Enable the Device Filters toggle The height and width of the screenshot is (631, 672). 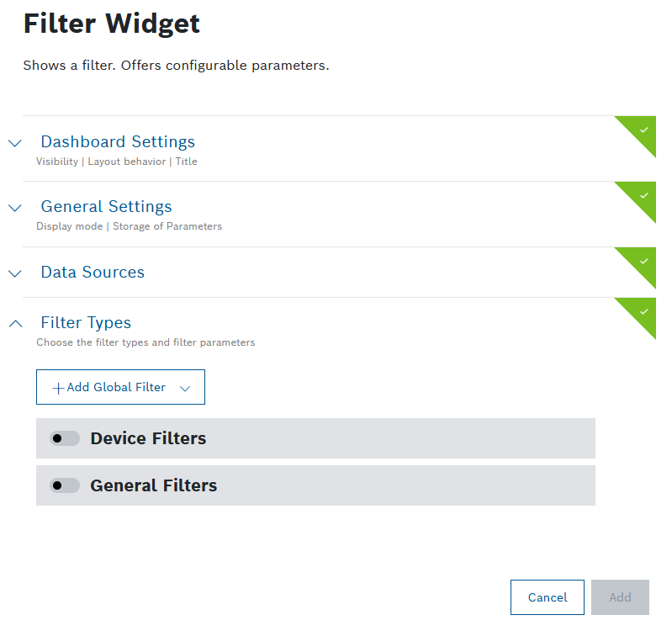64,438
